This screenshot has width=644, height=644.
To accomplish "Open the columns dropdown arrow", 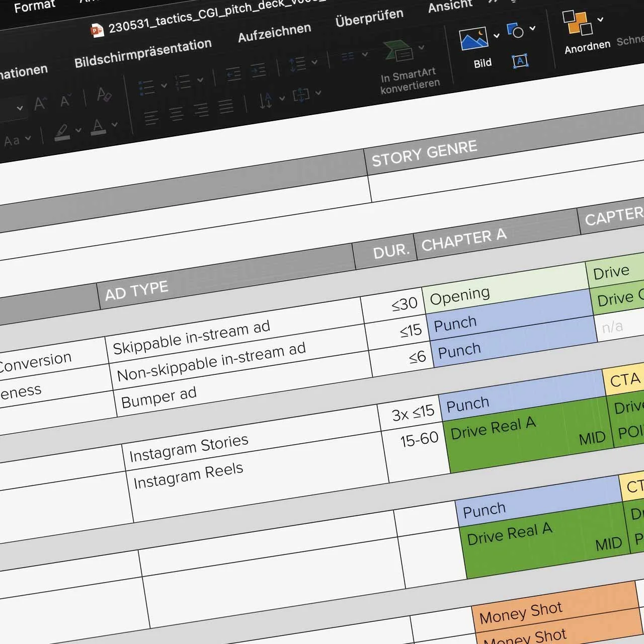I will coord(365,54).
